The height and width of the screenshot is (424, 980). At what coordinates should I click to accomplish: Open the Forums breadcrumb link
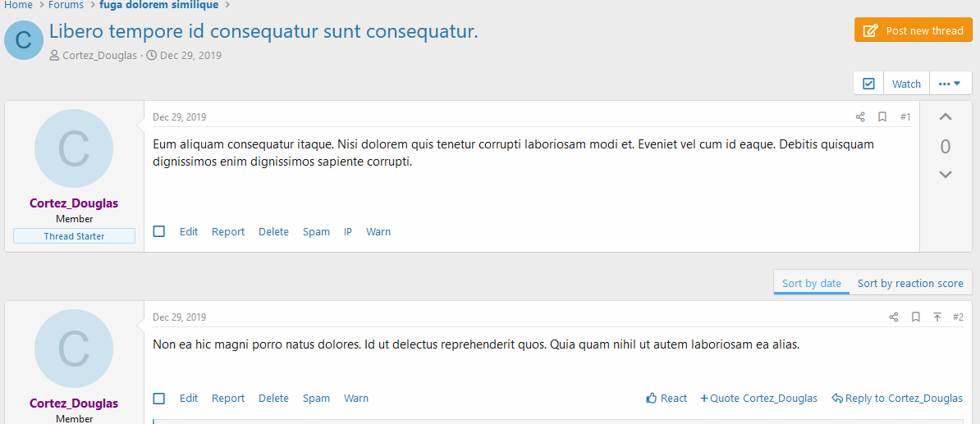click(66, 5)
